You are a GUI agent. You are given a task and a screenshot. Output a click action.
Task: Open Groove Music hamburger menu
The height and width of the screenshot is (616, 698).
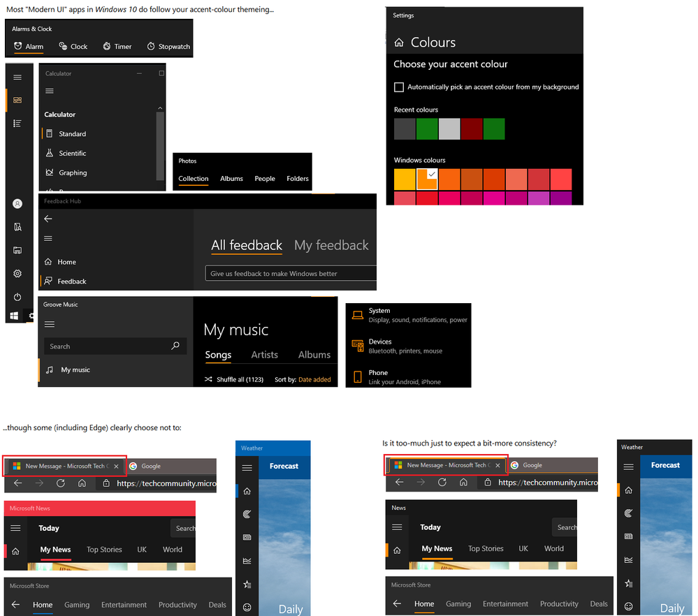[50, 324]
